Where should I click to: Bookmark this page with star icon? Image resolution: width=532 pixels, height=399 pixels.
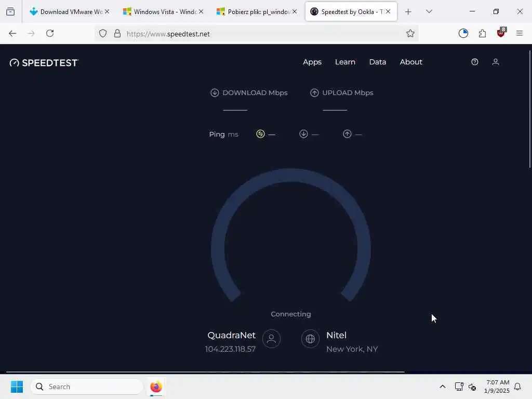(x=410, y=33)
